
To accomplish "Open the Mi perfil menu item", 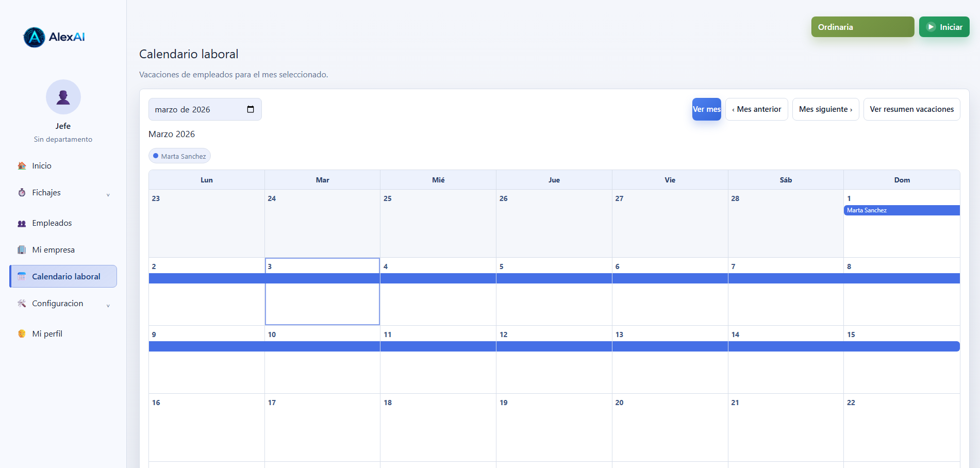I will [47, 334].
